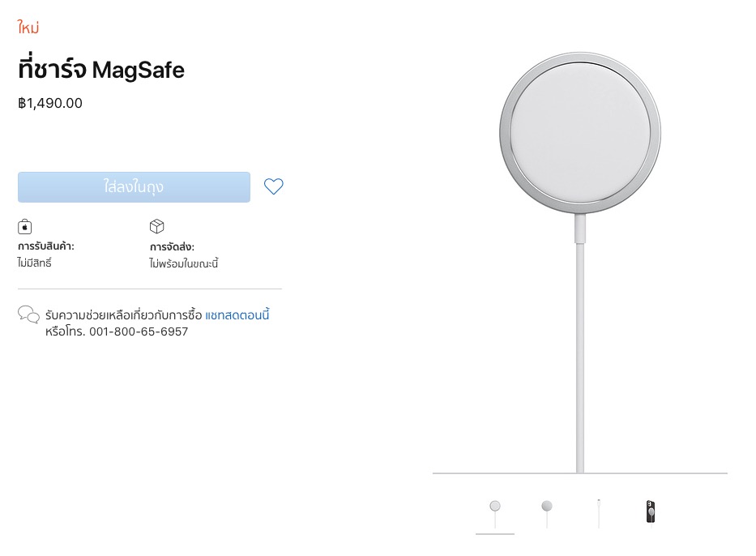Click the Apple bag pickup icon
This screenshot has height=556, width=756.
coord(25,227)
